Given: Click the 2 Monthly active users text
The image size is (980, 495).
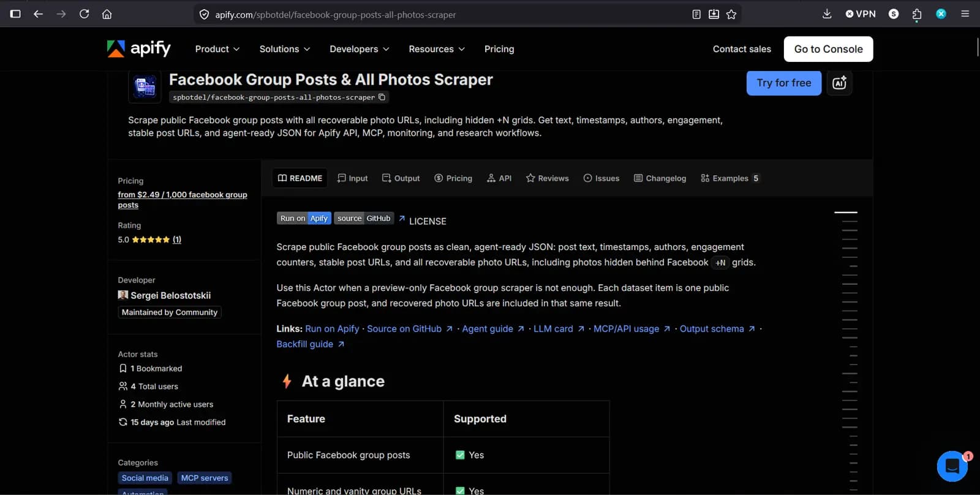Looking at the screenshot, I should 172,404.
